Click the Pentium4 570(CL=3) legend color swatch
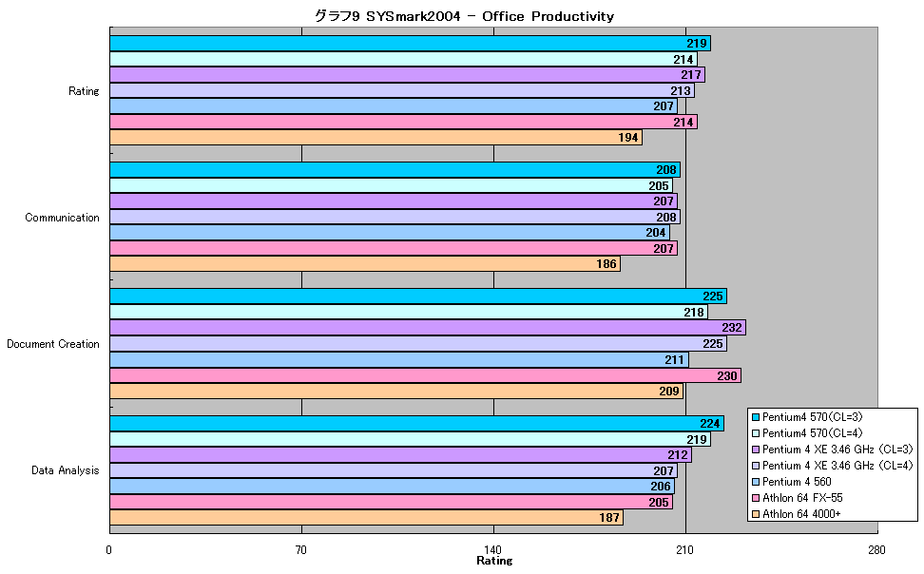Image resolution: width=924 pixels, height=574 pixels. point(756,417)
